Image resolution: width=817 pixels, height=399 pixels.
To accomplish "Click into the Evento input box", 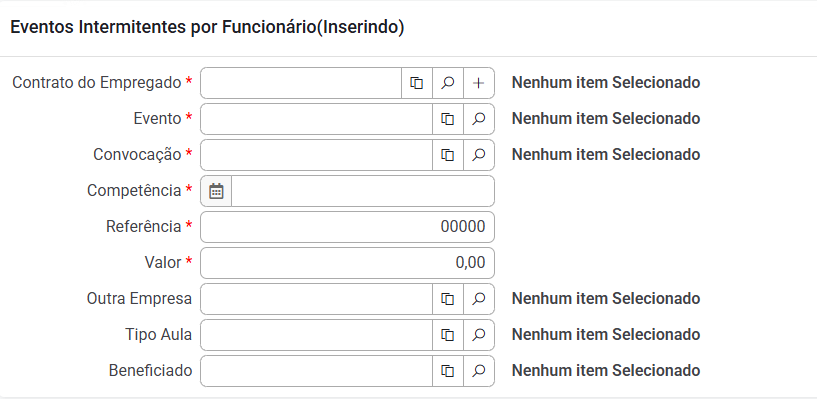I will click(317, 119).
